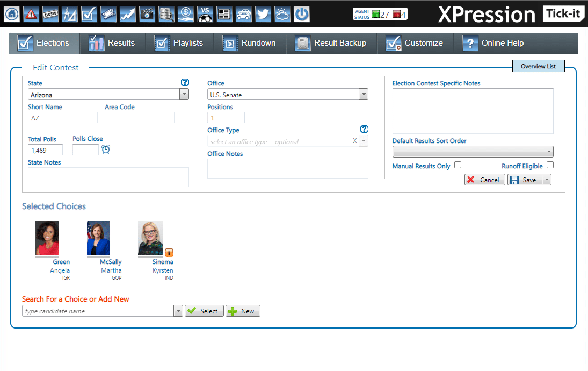This screenshot has width=588, height=371.
Task: Open the red warning alert module
Action: [31, 15]
